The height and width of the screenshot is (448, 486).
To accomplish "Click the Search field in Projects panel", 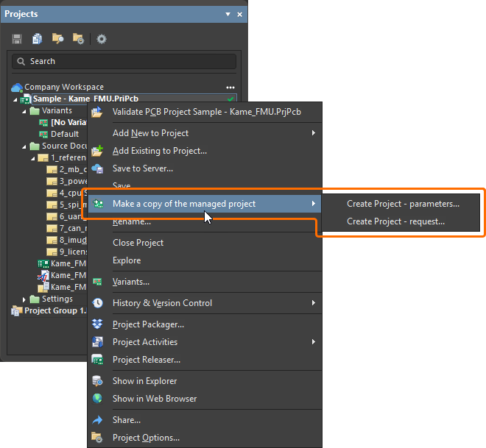I will pyautogui.click(x=124, y=61).
